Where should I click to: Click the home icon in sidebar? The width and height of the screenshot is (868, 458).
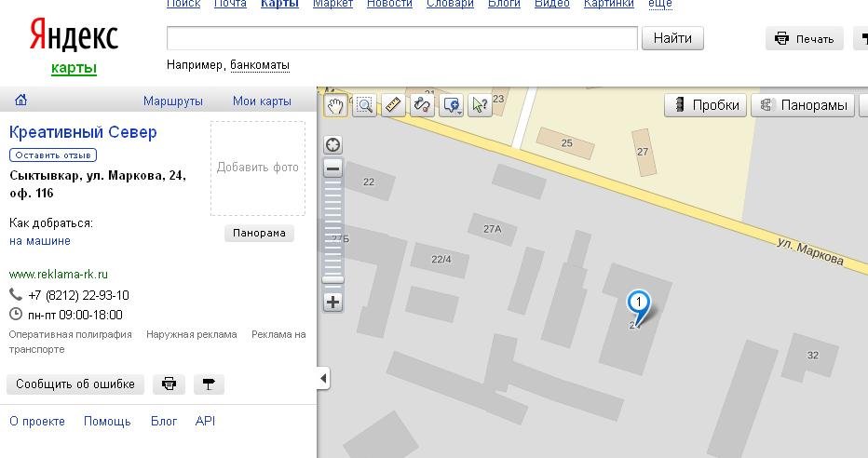(20, 101)
